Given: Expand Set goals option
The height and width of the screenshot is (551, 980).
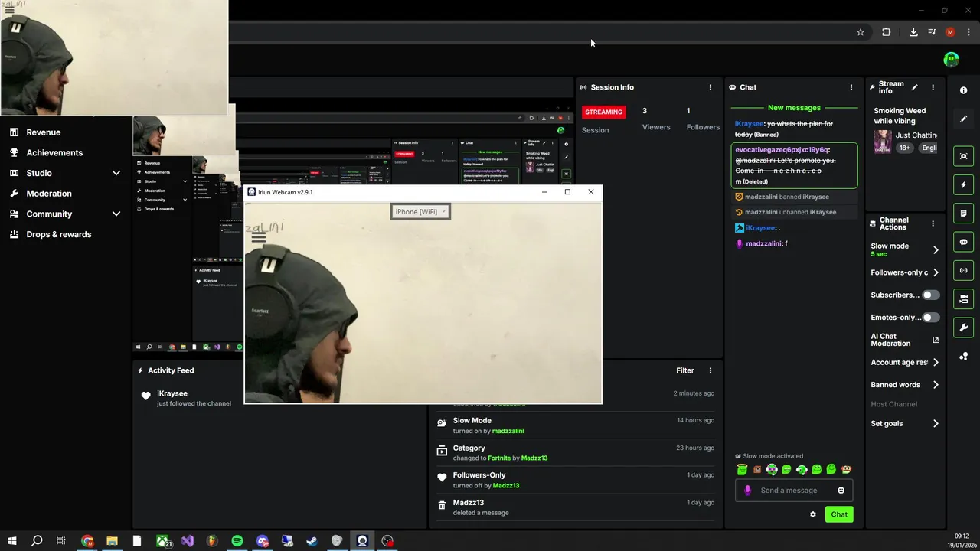Looking at the screenshot, I should [x=936, y=423].
